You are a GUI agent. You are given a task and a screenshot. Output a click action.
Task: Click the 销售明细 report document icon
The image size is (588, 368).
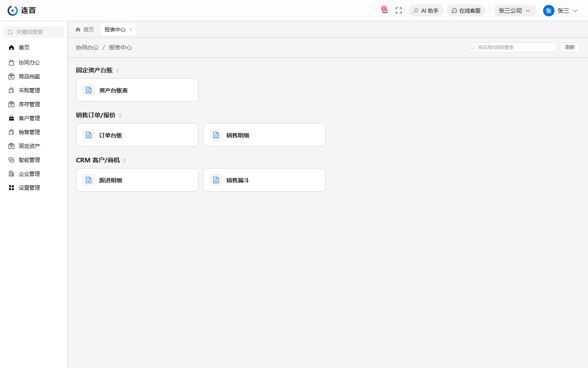216,135
